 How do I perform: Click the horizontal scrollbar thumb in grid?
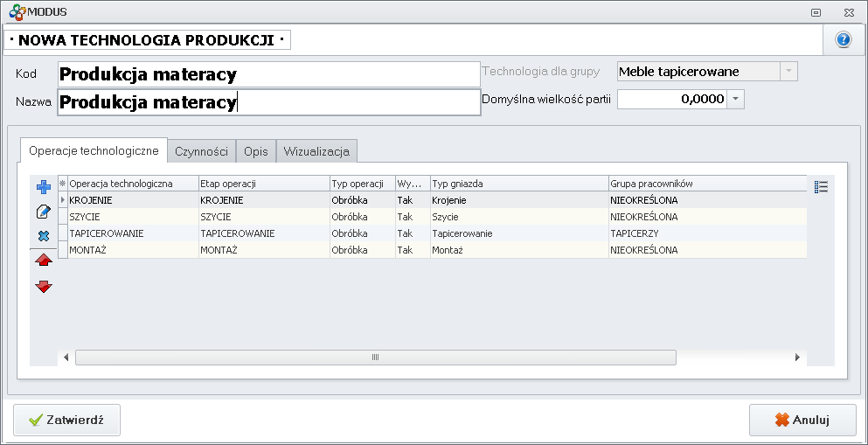(x=376, y=358)
